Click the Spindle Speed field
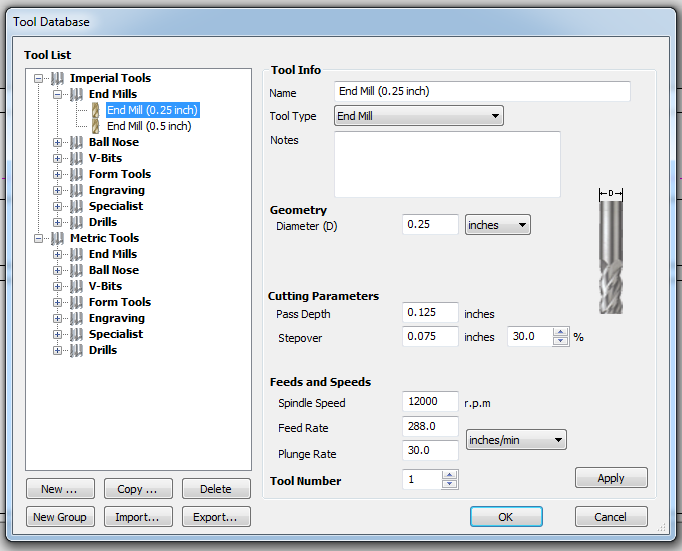The width and height of the screenshot is (682, 551). 430,401
